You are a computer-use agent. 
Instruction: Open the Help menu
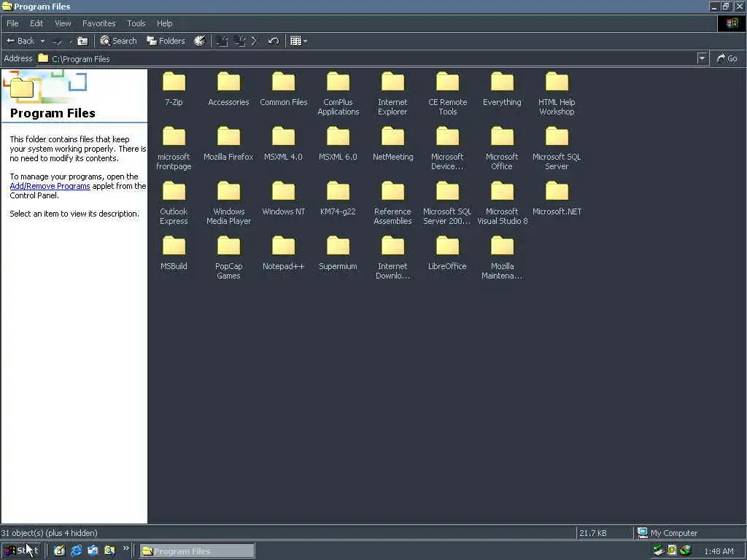coord(164,23)
